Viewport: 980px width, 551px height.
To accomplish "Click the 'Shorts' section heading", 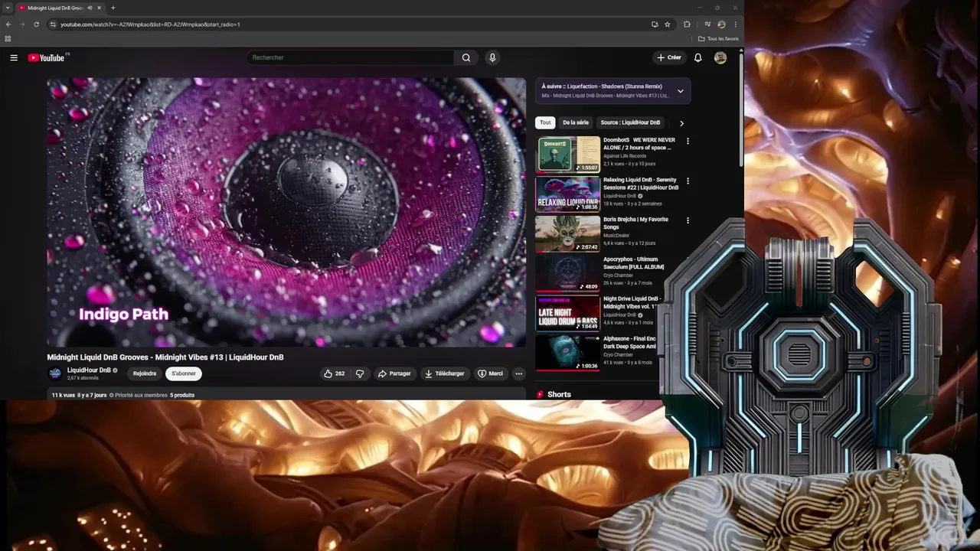I will [x=559, y=395].
